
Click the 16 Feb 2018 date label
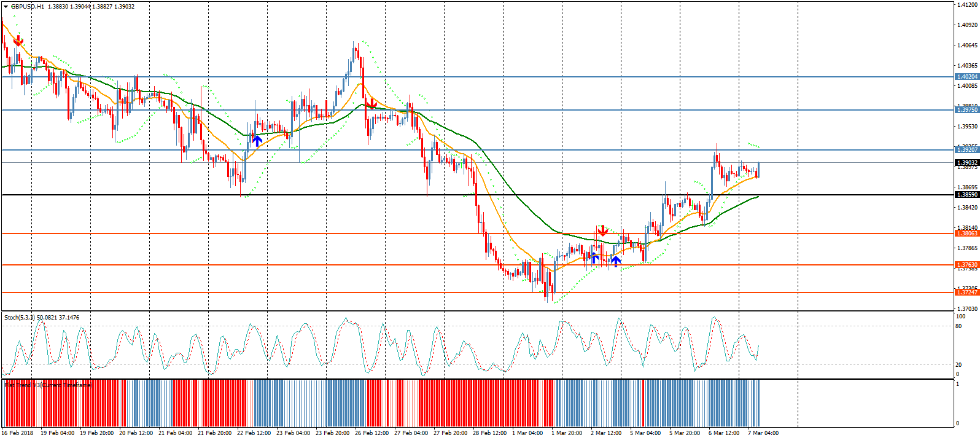click(18, 433)
